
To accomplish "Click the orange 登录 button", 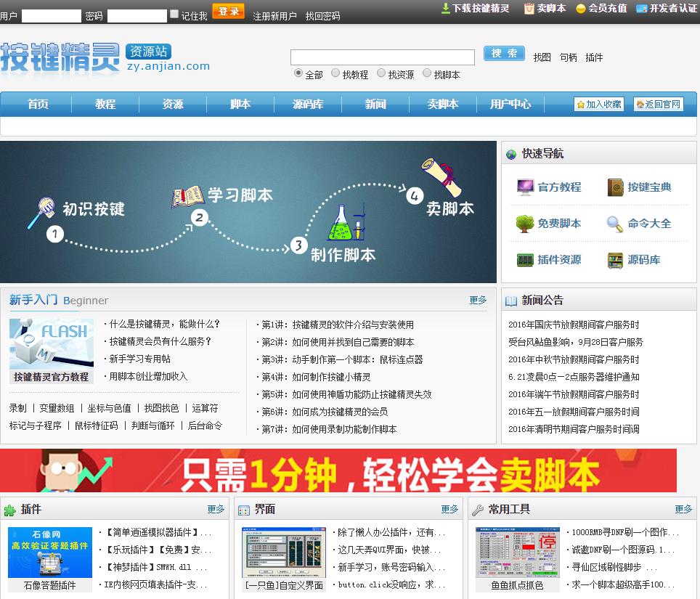I will click(x=229, y=11).
